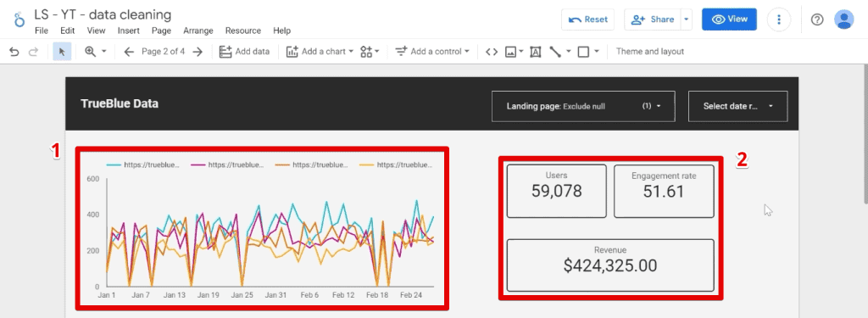Click Page 2 of 4 indicator
The width and height of the screenshot is (868, 318).
(x=164, y=52)
